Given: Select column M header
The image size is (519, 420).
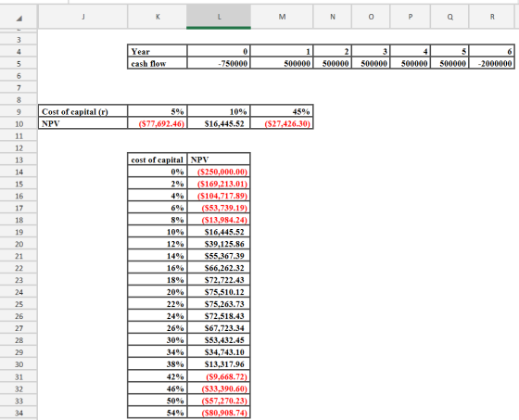Looking at the screenshot, I should pyautogui.click(x=282, y=17).
